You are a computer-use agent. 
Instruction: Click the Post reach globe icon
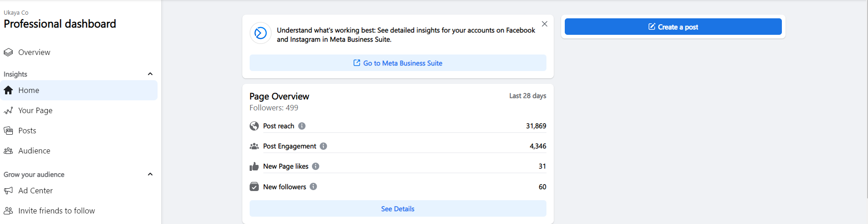[x=254, y=126]
